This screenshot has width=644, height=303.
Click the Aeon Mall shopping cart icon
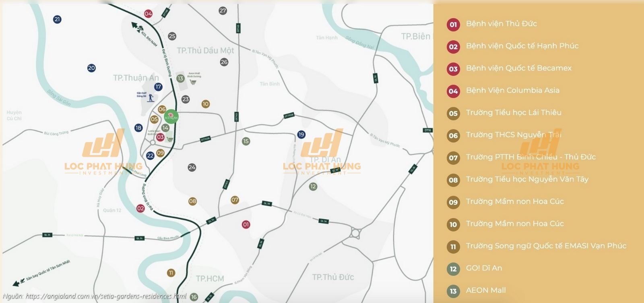(193, 82)
